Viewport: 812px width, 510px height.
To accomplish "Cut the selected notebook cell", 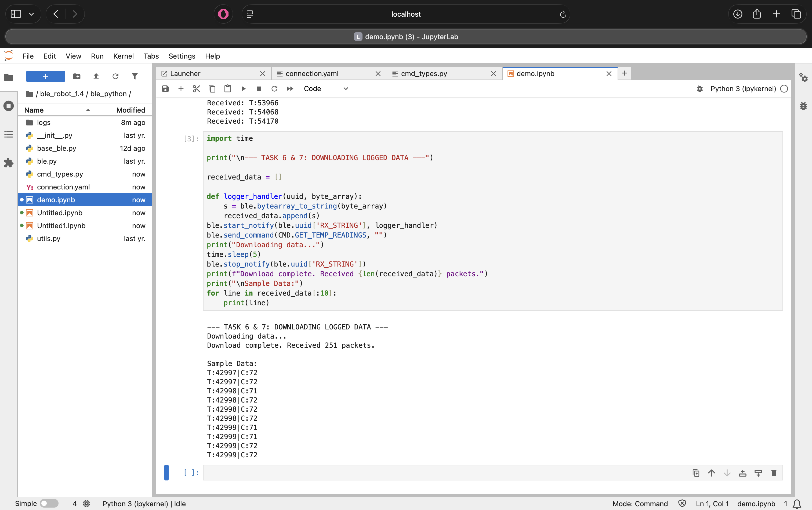I will coord(197,88).
